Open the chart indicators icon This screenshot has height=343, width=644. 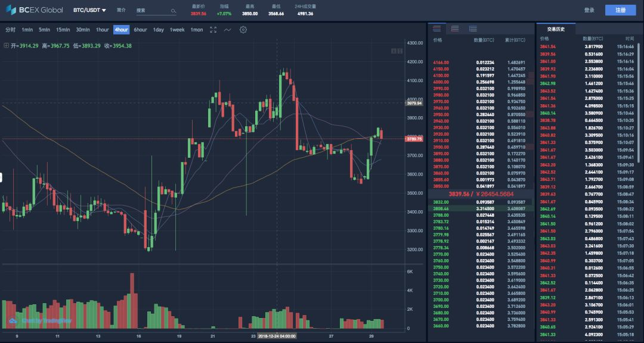point(228,30)
